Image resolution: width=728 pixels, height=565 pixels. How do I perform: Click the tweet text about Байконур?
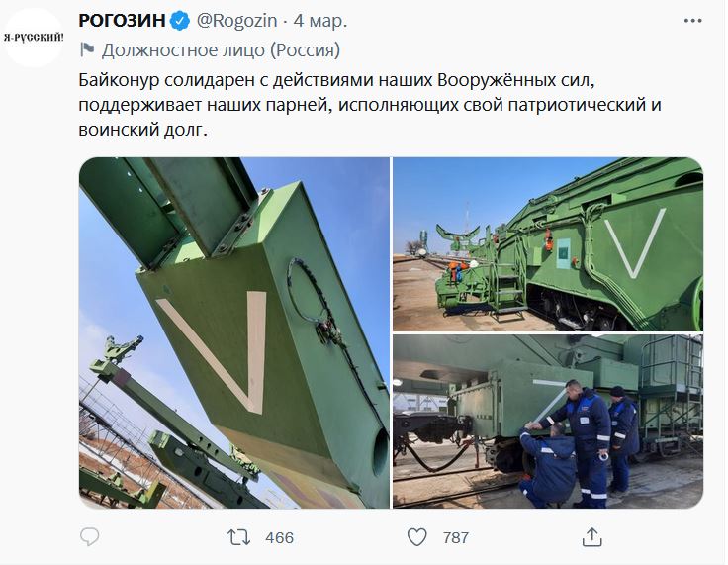[x=370, y=105]
